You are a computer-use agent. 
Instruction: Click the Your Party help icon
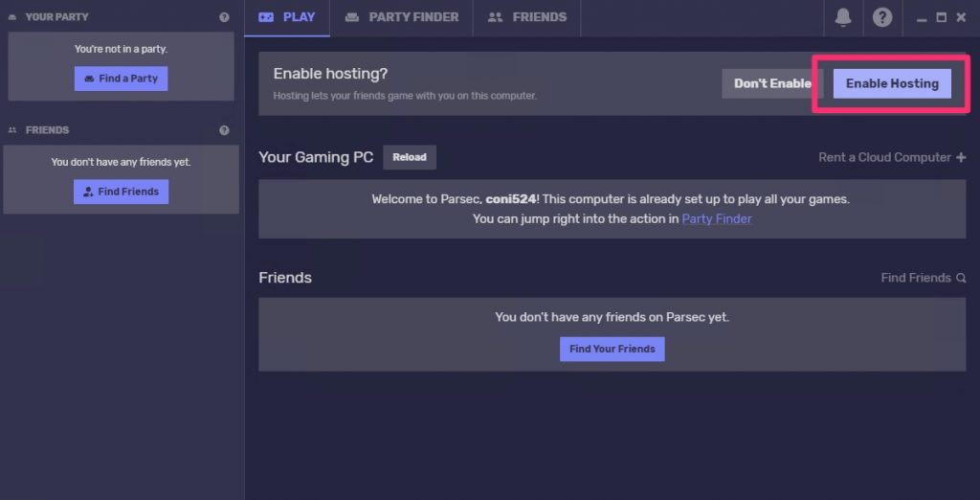(224, 17)
